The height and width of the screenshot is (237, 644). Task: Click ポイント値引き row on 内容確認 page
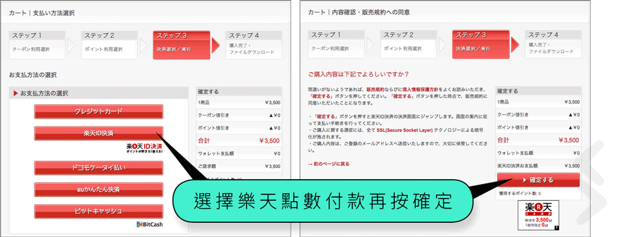pos(538,128)
